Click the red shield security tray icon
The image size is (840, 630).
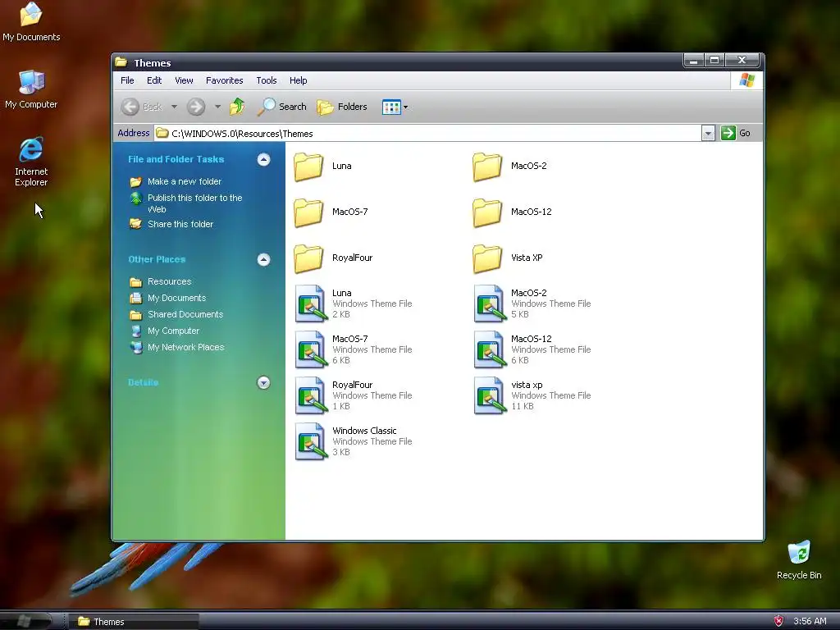(x=779, y=621)
